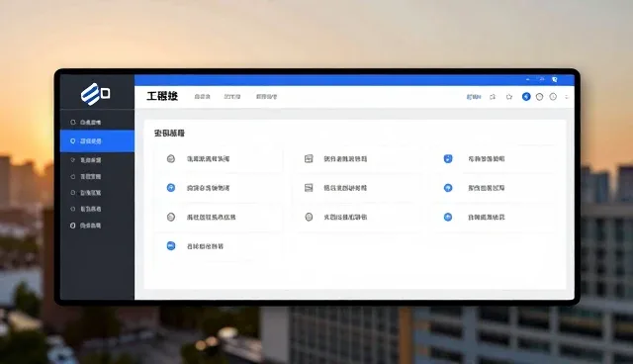The image size is (633, 364).
Task: Switch to the third header tab
Action: pyautogui.click(x=266, y=97)
